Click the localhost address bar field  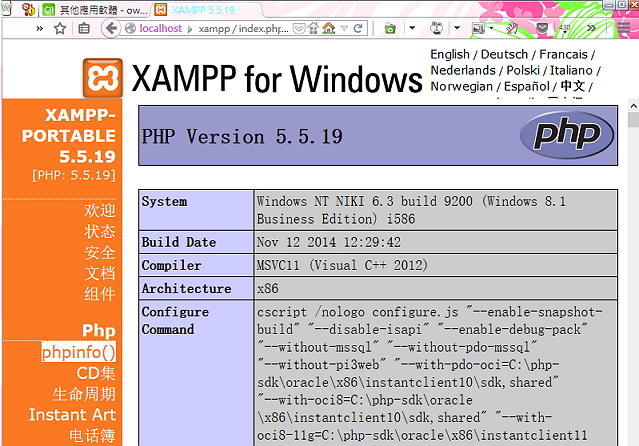coord(212,28)
